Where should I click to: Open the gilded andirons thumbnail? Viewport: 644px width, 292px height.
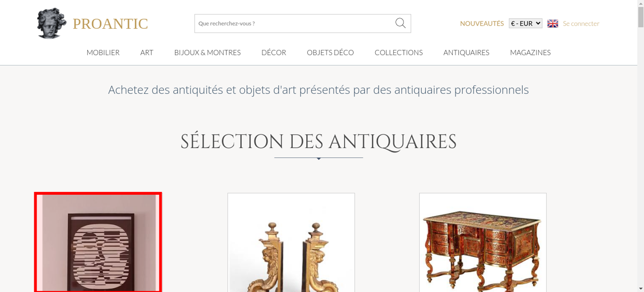pos(291,242)
